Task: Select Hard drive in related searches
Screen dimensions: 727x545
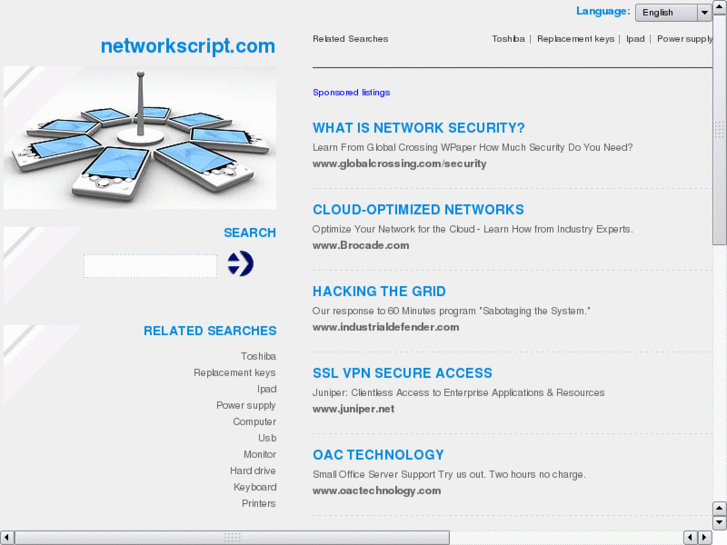Action: (x=253, y=471)
